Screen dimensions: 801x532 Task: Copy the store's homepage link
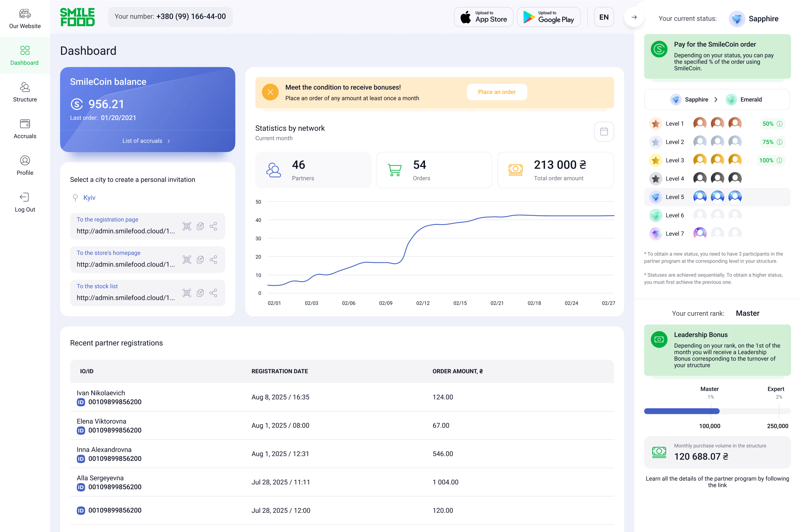[x=200, y=260]
